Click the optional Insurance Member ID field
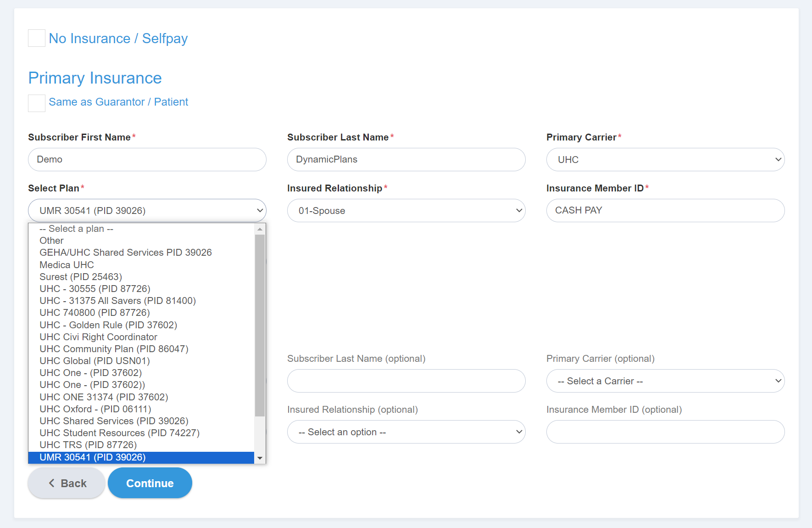The width and height of the screenshot is (812, 528). tap(666, 432)
